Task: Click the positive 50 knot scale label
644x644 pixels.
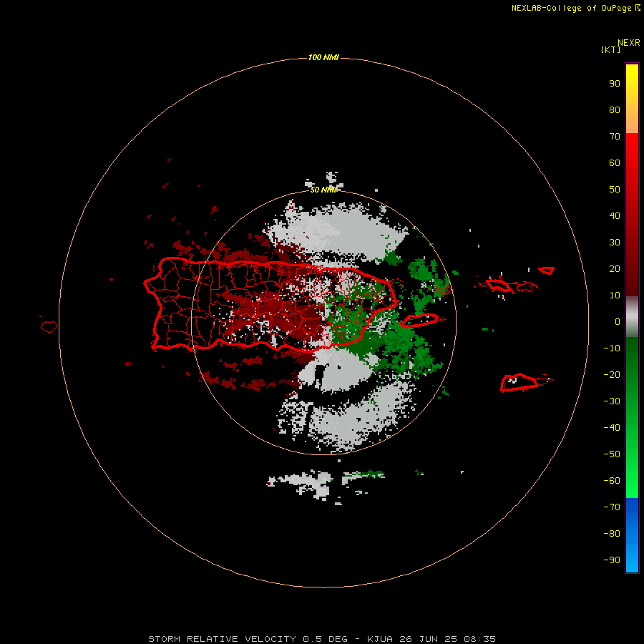Action: tap(615, 190)
